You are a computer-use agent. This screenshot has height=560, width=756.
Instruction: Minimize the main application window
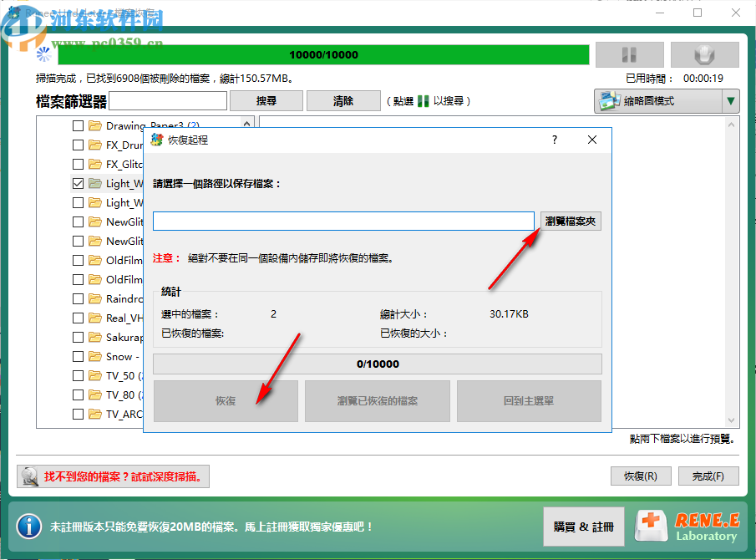660,13
